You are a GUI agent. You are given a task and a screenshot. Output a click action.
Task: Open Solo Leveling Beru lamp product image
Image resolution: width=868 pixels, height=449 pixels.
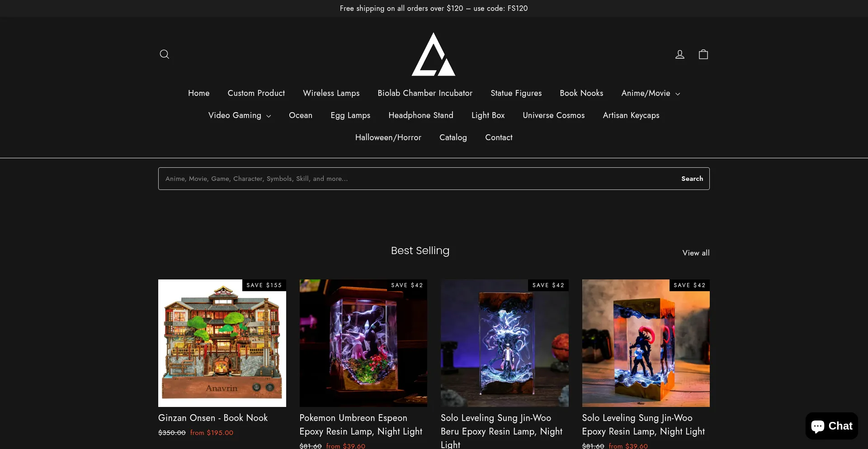(x=505, y=343)
